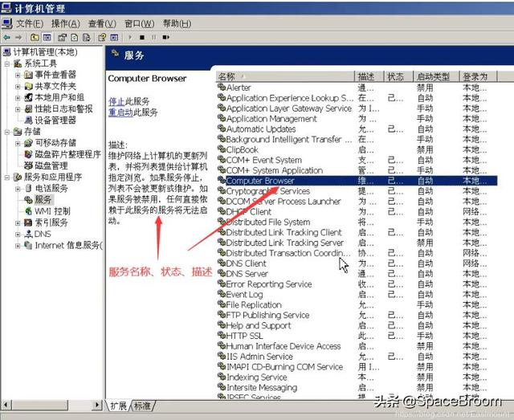Click the up one level folder icon

35,38
